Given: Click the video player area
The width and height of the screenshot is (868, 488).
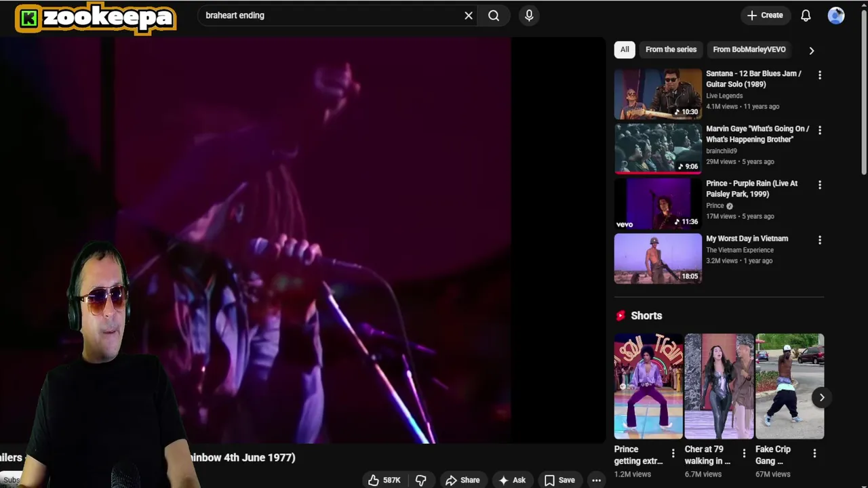Looking at the screenshot, I should 303,241.
